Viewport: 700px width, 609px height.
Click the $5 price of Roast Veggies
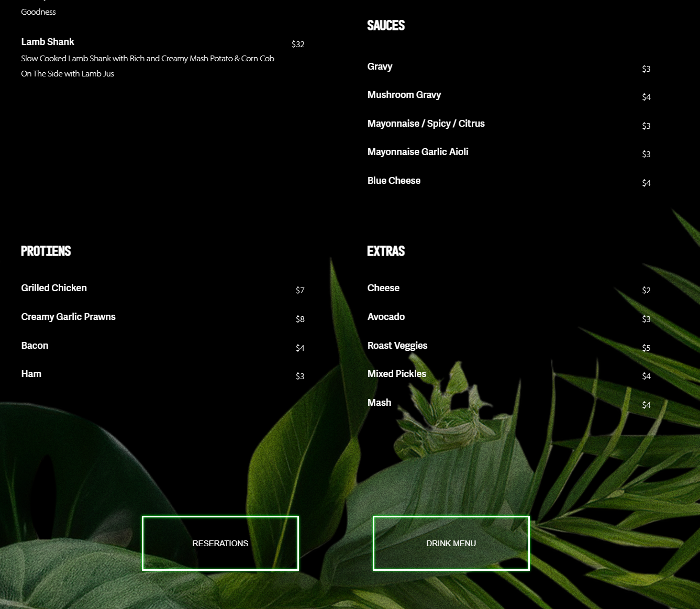pyautogui.click(x=646, y=348)
